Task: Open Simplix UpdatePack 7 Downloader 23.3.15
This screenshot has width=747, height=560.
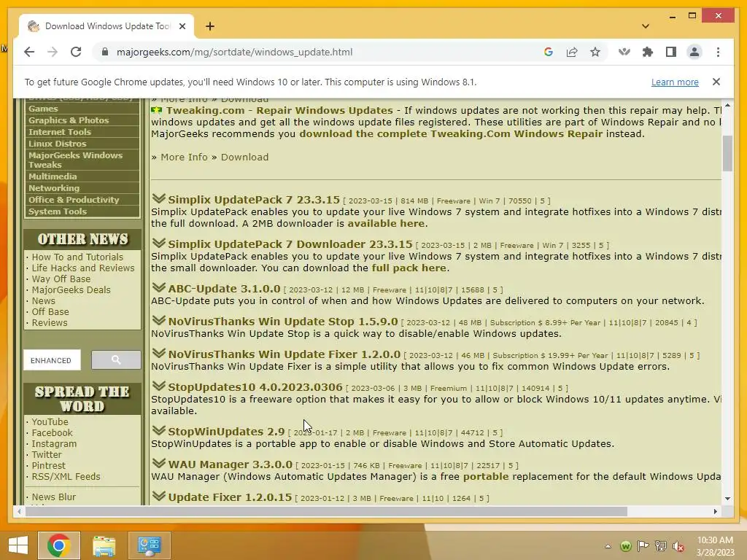Action: 290,244
